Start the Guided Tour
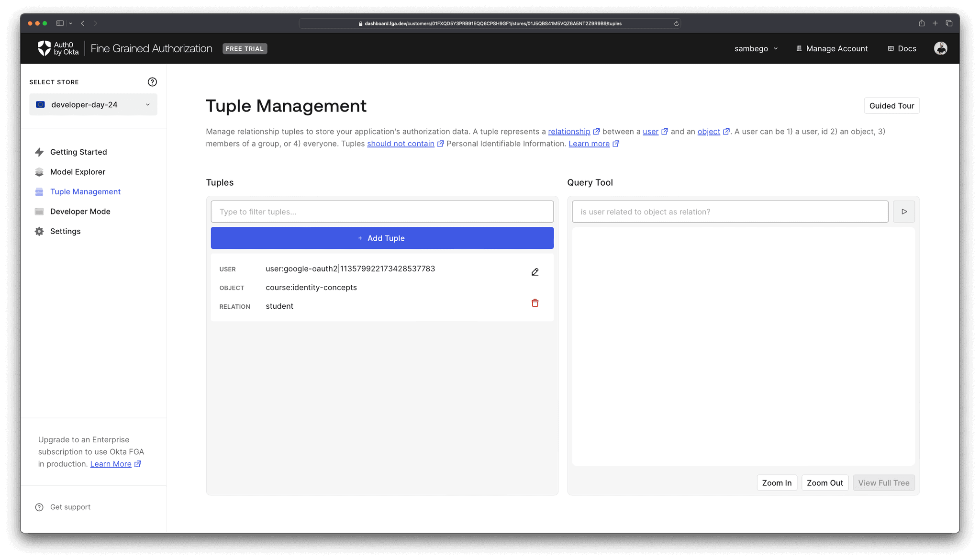This screenshot has width=980, height=560. coord(891,105)
